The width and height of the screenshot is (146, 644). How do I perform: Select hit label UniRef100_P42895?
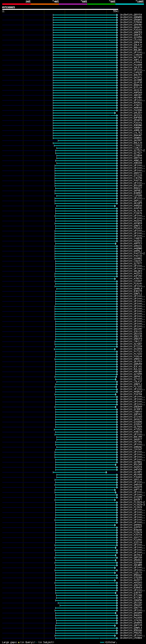(x=131, y=65)
